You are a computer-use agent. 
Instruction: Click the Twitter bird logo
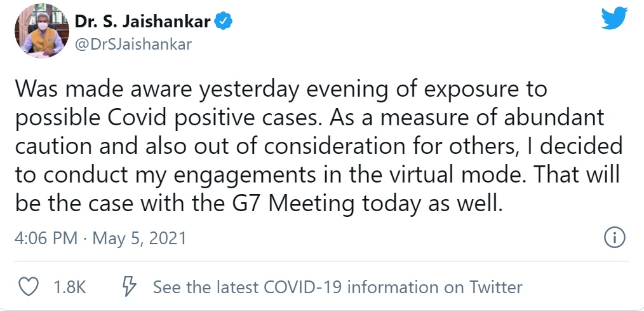point(614,20)
